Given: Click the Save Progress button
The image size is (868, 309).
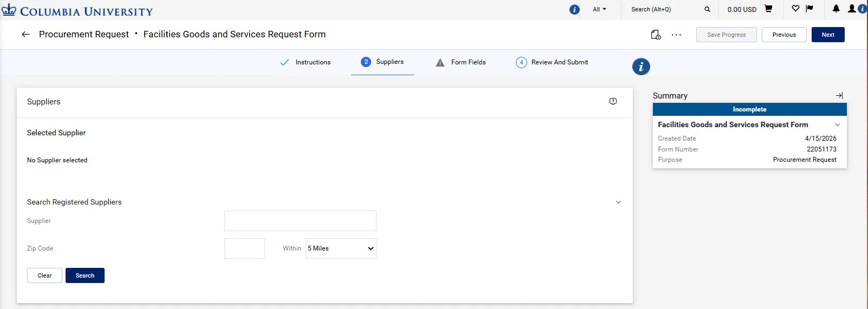Looking at the screenshot, I should [726, 35].
